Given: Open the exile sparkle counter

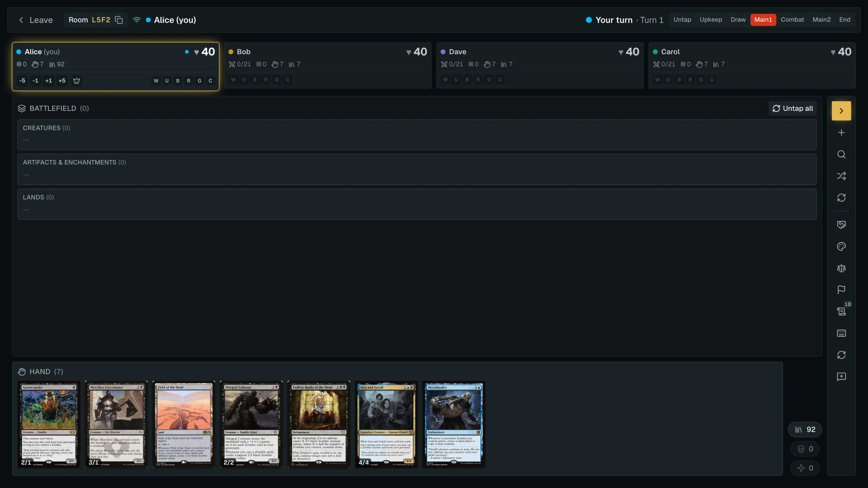Looking at the screenshot, I should pos(805,468).
